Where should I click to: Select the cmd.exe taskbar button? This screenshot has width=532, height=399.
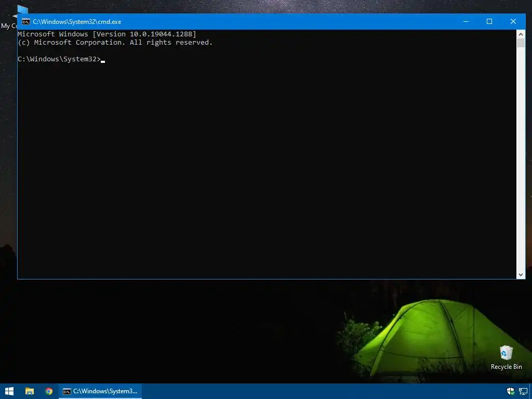[x=100, y=391]
